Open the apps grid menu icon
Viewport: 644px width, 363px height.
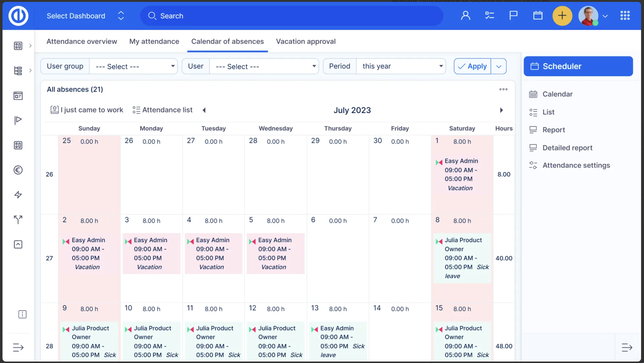625,15
